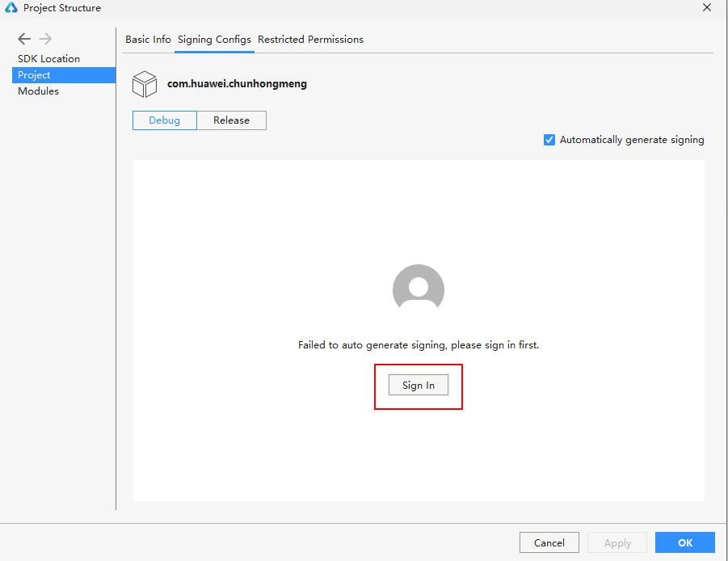This screenshot has width=728, height=561.
Task: Click the com.huawei.chunhongmeng bundle name
Action: coord(237,84)
